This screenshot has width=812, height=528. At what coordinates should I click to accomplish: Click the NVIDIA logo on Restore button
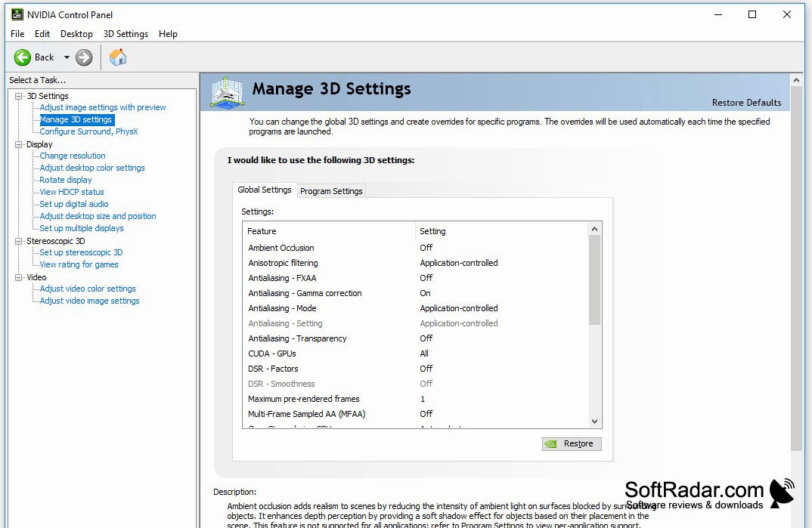point(551,443)
